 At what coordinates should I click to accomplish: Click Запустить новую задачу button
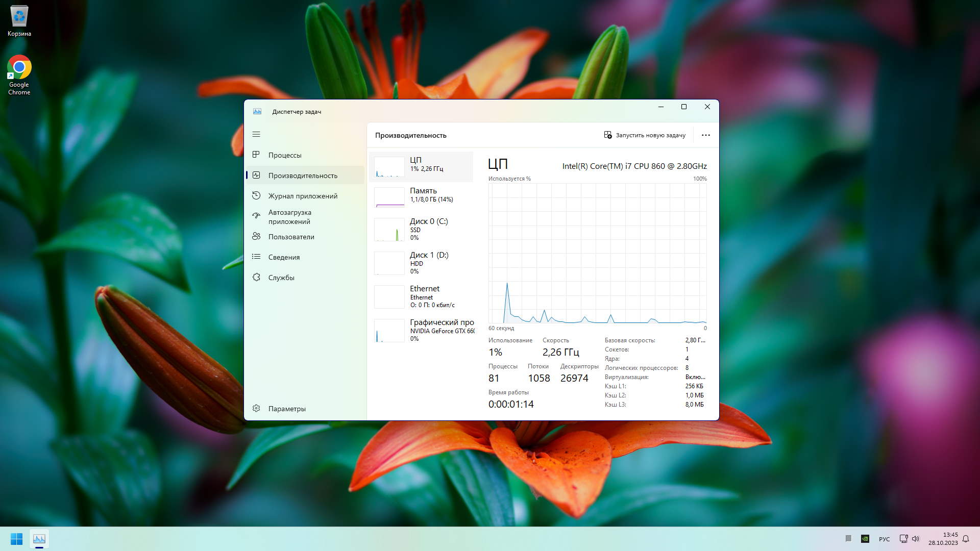click(650, 135)
